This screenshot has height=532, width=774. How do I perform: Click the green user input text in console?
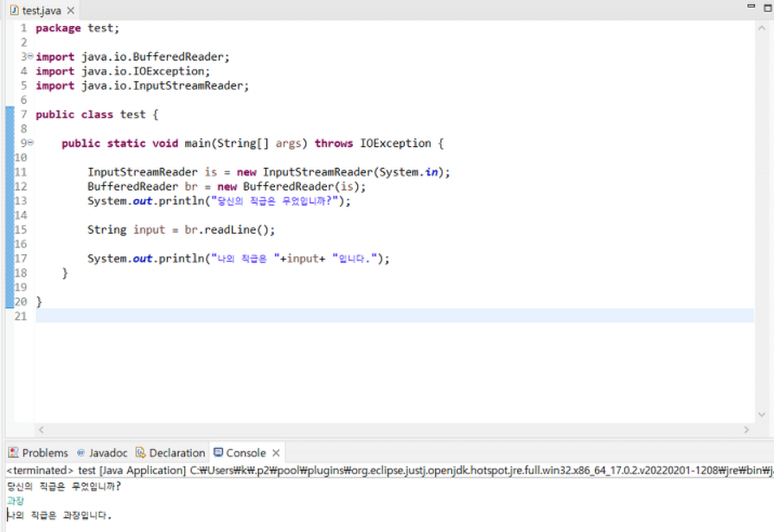click(x=16, y=501)
